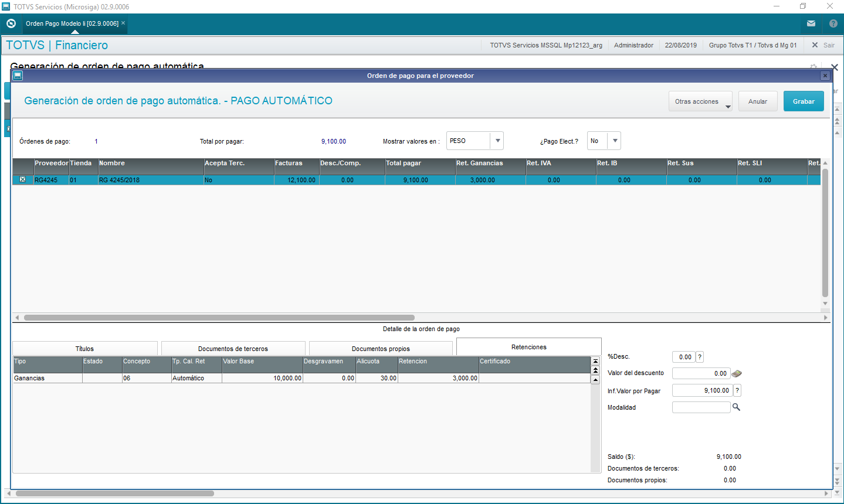Viewport: 844px width, 504px height.
Task: Click the right arrow of the bottom window scrollbar
Action: tap(826, 493)
